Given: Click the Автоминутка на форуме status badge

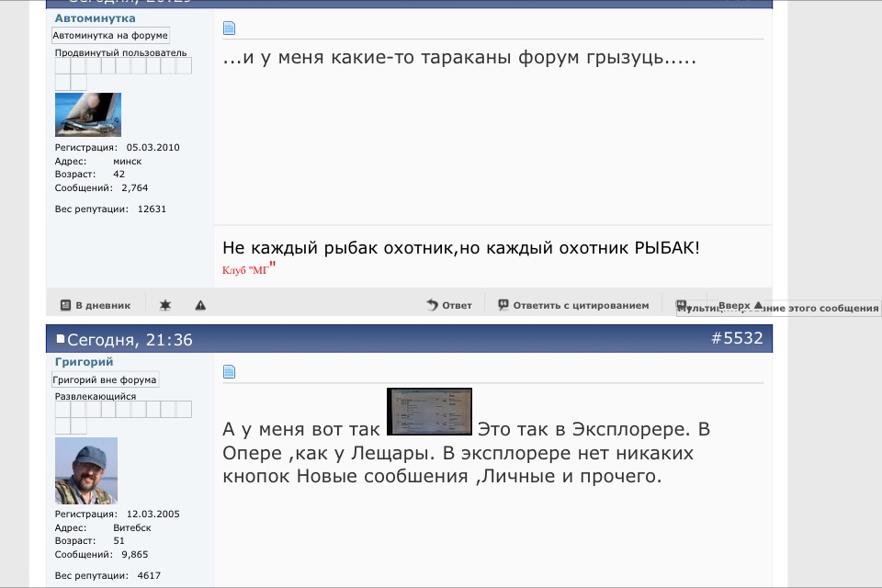Looking at the screenshot, I should pyautogui.click(x=110, y=36).
